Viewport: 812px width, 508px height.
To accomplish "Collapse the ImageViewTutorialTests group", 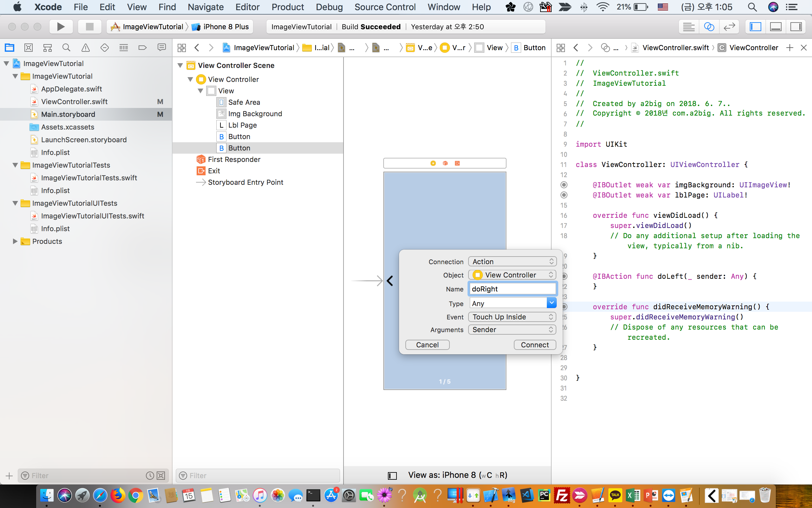I will tap(15, 165).
